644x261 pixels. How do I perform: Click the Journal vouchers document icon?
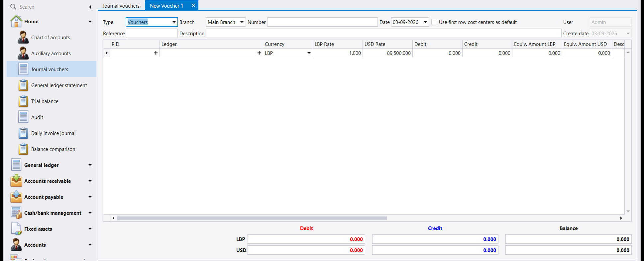(x=23, y=69)
